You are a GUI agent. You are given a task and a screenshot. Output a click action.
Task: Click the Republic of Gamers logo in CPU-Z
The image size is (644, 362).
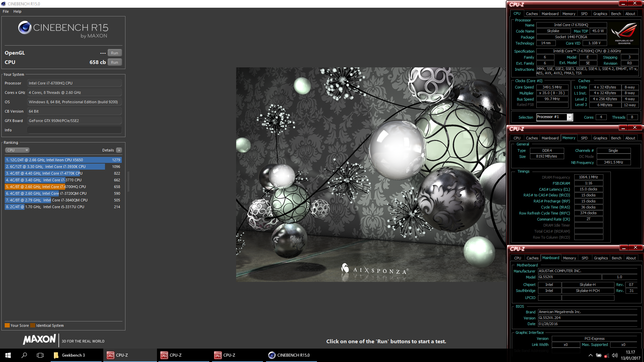[x=624, y=33]
